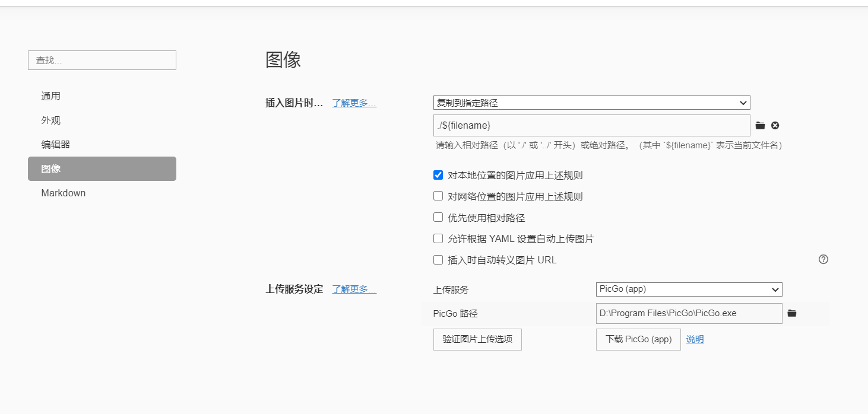Click the PicGo 路径 row label

click(x=455, y=313)
